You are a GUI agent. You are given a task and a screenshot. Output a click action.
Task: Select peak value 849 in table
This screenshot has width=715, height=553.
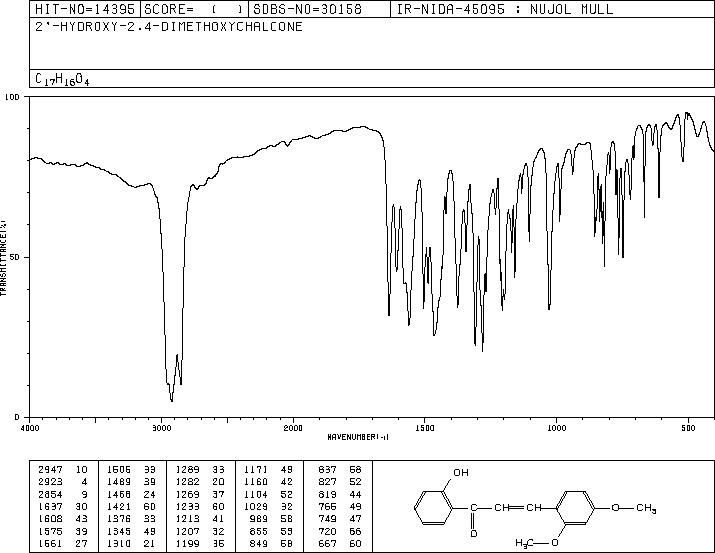259,543
